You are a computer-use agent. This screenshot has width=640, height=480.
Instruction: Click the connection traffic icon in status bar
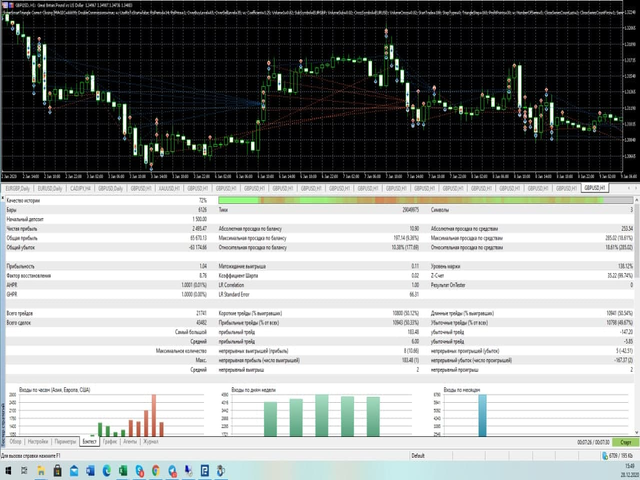point(605,456)
